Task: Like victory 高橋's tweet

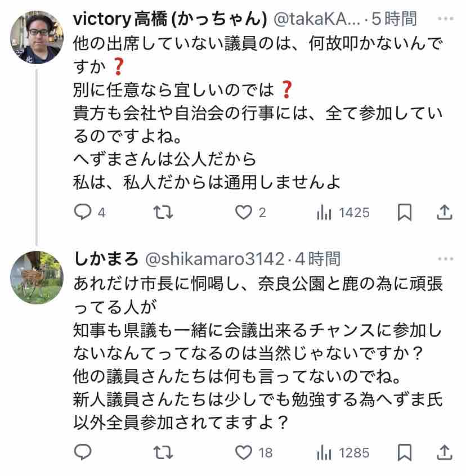Action: 243,212
